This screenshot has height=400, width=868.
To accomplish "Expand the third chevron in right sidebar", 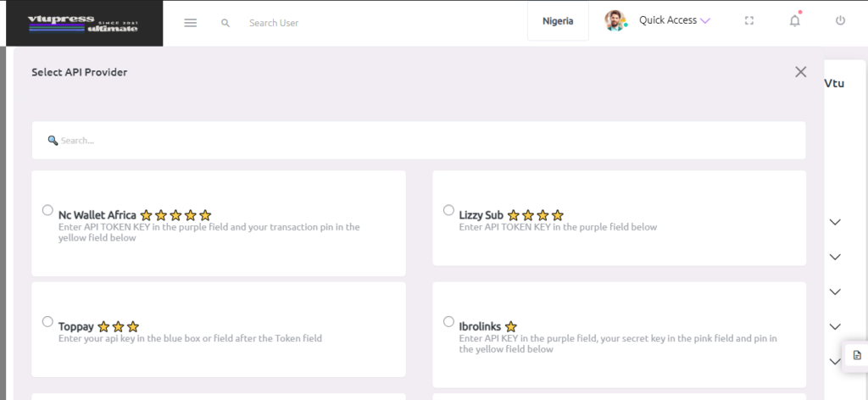I will pyautogui.click(x=835, y=292).
